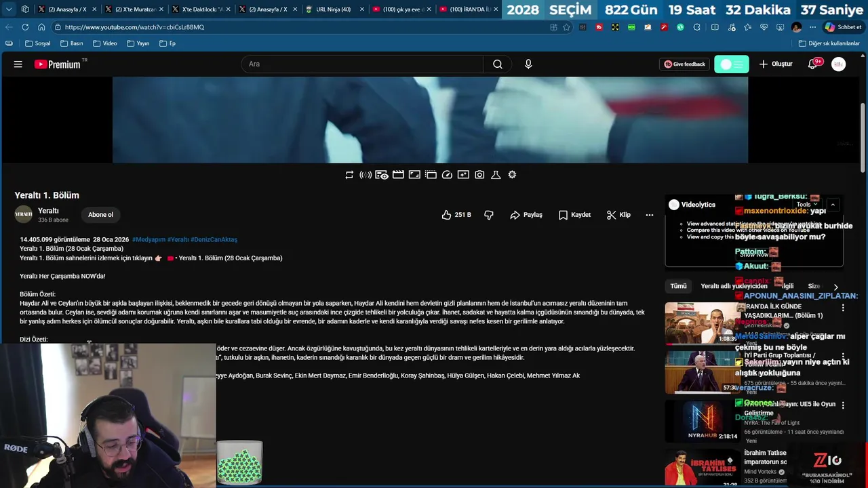Subscribe with the Abone ol button
The width and height of the screenshot is (868, 488).
(x=100, y=215)
